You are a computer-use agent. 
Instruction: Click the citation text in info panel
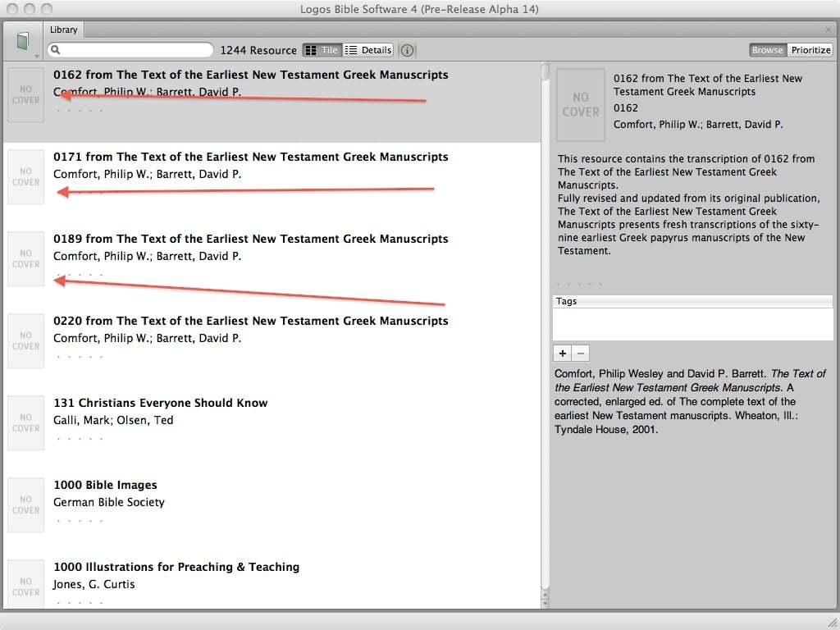click(690, 401)
